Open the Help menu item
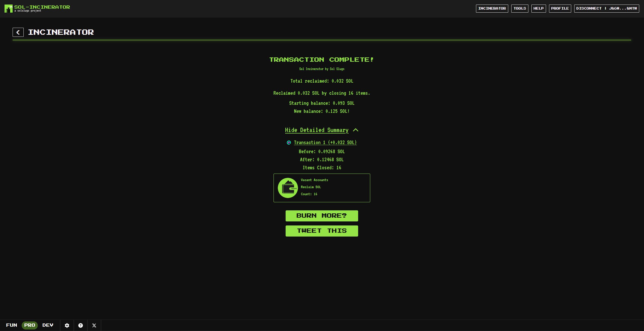This screenshot has width=644, height=331. 538,8
